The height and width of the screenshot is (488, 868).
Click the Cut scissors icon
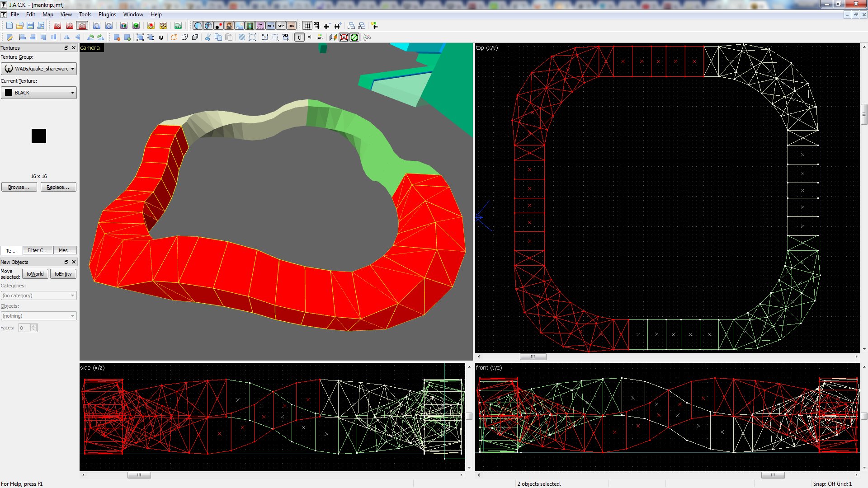pyautogui.click(x=208, y=38)
